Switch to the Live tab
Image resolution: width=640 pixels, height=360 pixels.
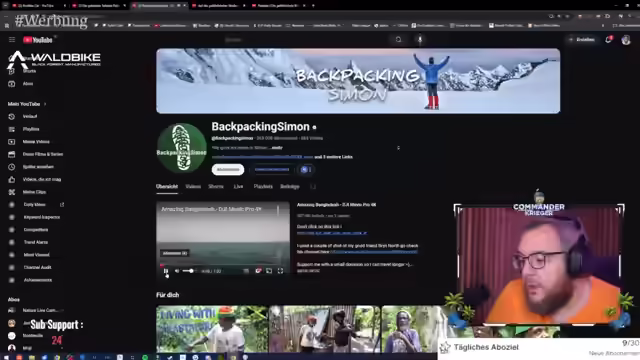coord(238,187)
